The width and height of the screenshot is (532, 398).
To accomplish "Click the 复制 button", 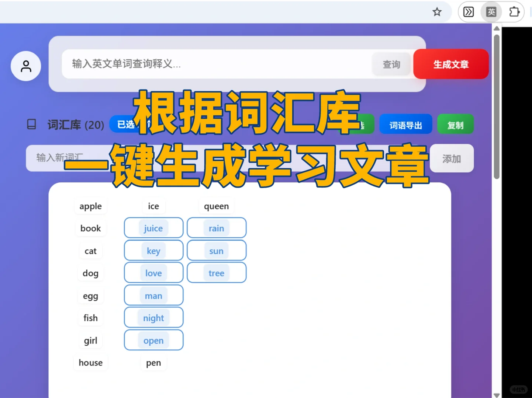I will 455,125.
